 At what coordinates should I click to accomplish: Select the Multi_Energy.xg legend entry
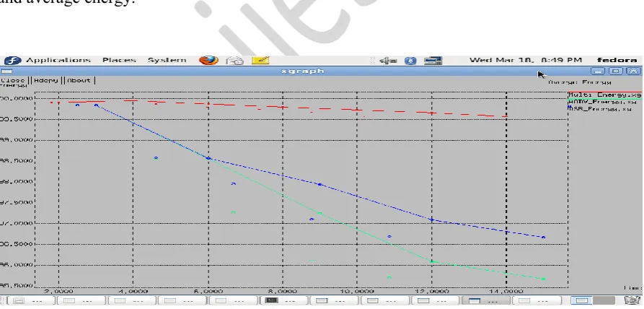tap(604, 95)
